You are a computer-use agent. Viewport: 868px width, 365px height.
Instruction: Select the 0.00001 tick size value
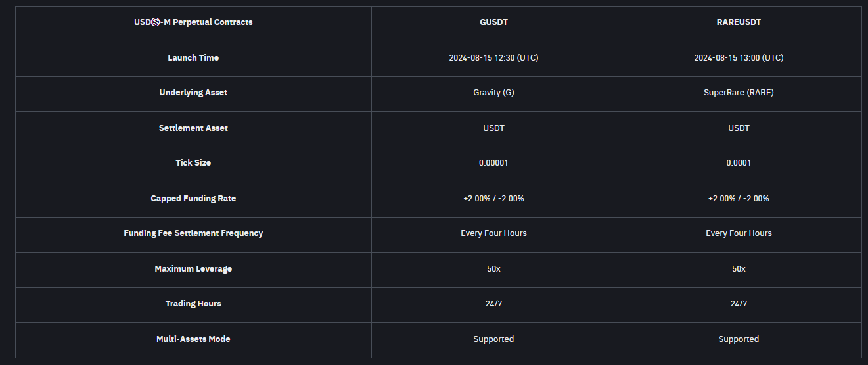point(493,163)
